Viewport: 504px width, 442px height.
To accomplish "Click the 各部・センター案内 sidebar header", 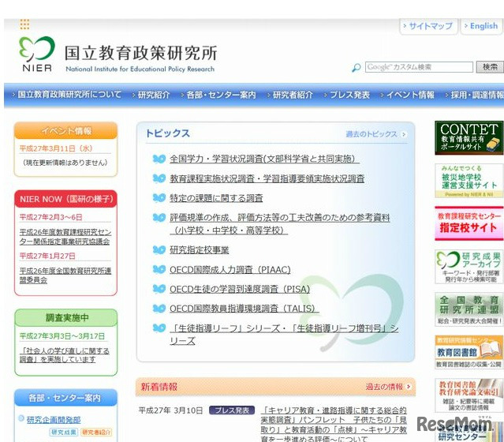I will point(66,398).
